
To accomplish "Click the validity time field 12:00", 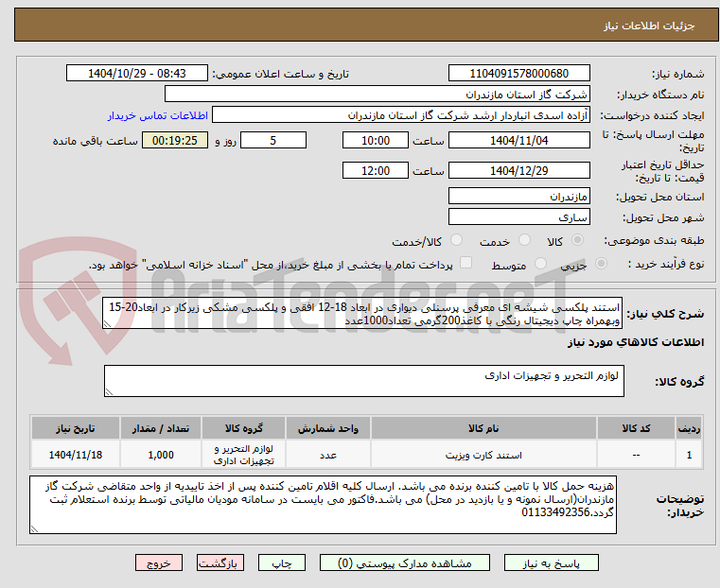I will coord(376,170).
